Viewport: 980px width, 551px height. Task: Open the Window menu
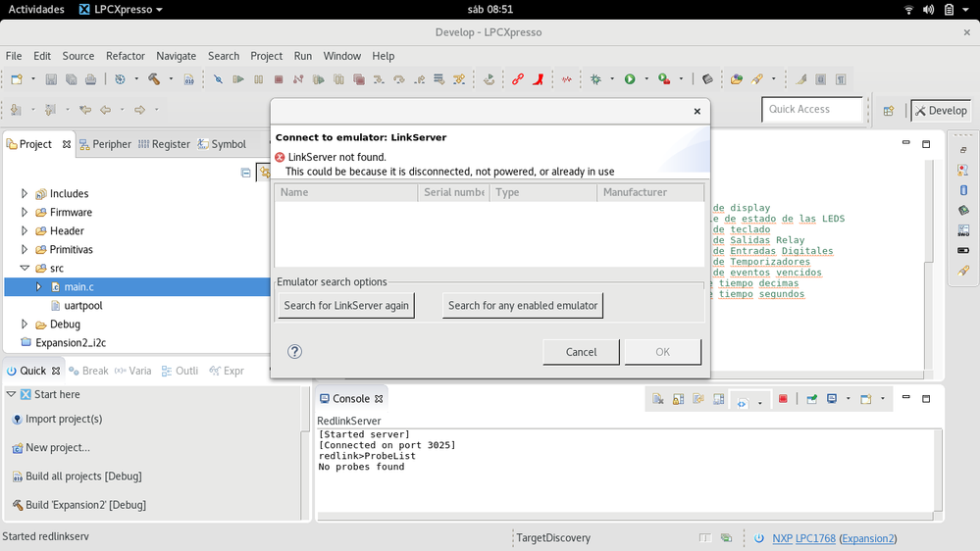(342, 56)
